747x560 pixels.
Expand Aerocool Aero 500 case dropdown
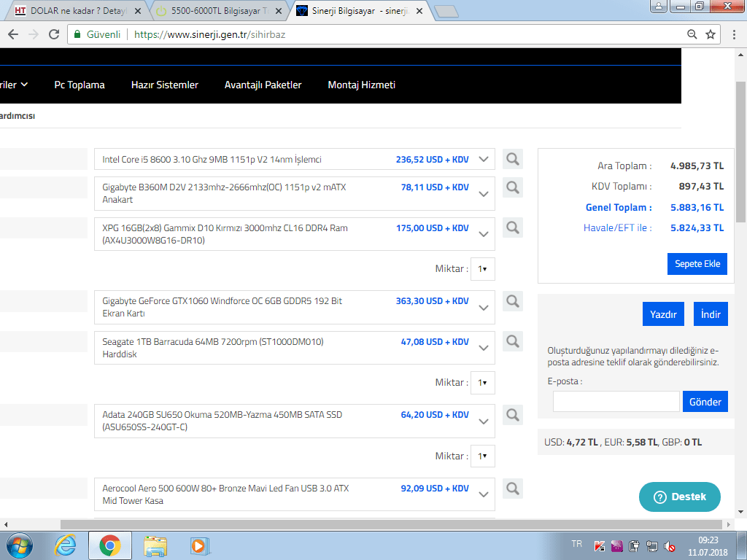click(x=483, y=495)
